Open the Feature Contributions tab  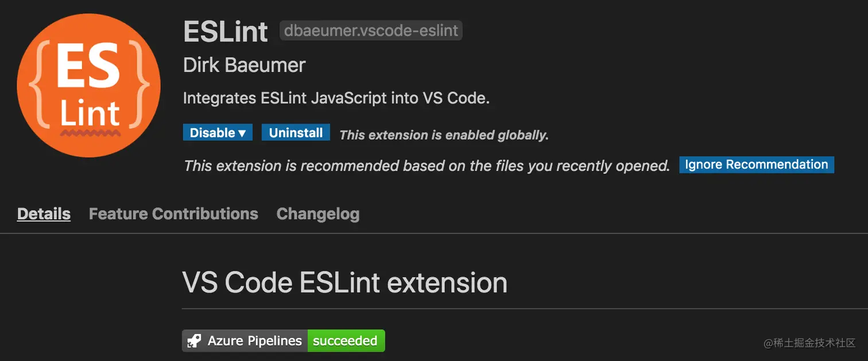point(173,214)
